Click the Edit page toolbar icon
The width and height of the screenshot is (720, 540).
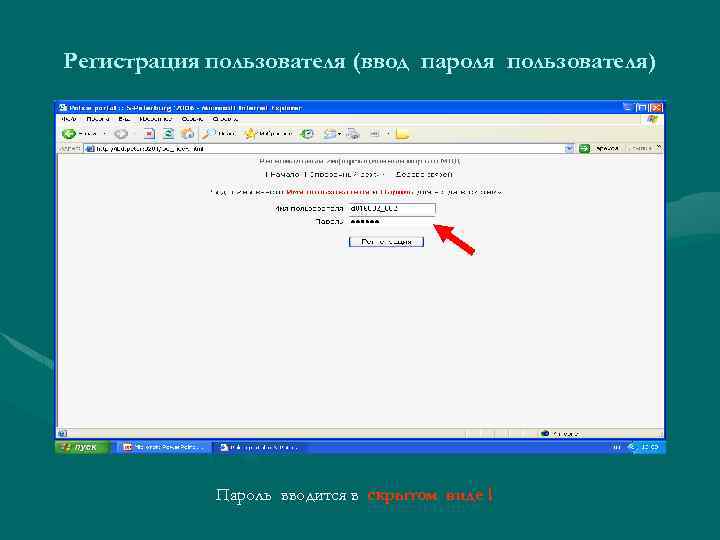click(375, 134)
